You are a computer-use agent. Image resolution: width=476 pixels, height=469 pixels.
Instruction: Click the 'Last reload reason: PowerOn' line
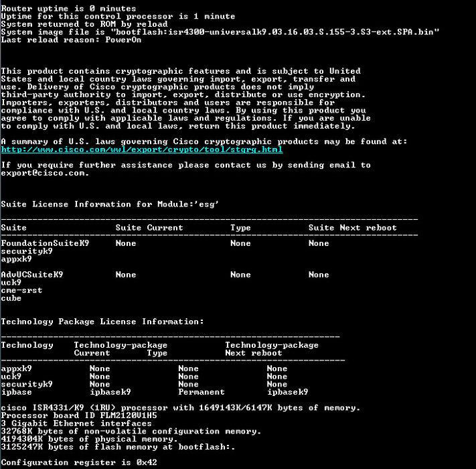71,40
